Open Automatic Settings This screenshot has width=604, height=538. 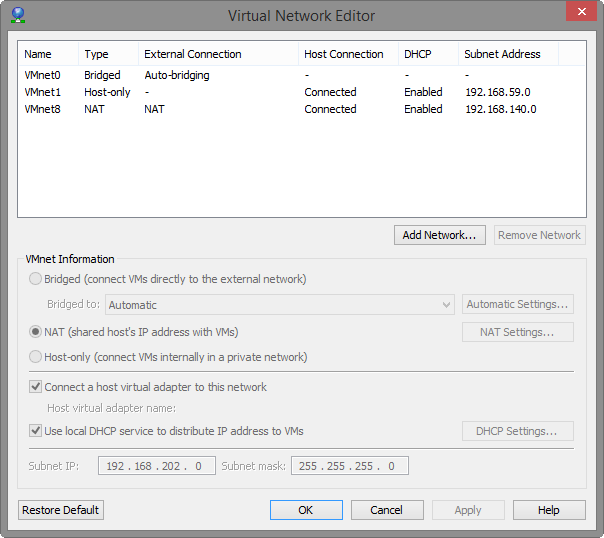[x=518, y=304]
